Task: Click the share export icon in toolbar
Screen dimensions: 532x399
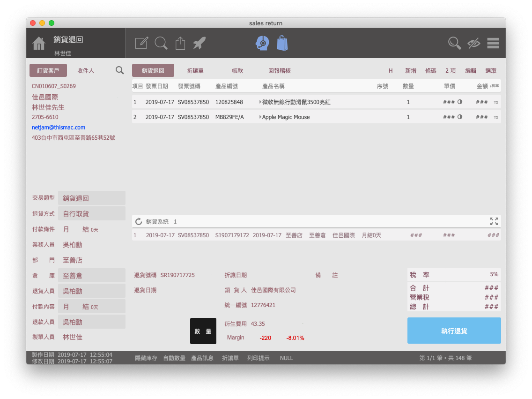Action: (180, 43)
